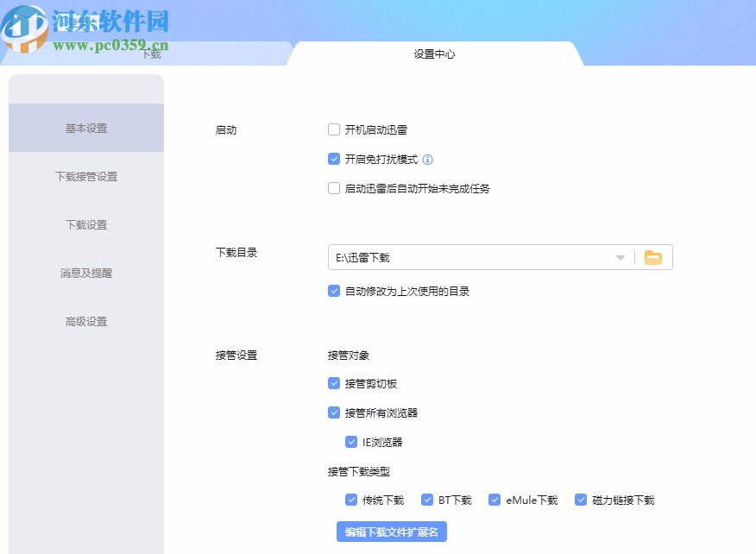The height and width of the screenshot is (554, 756).
Task: Click the info icon next to 开启免打扰模式
Action: coord(428,159)
